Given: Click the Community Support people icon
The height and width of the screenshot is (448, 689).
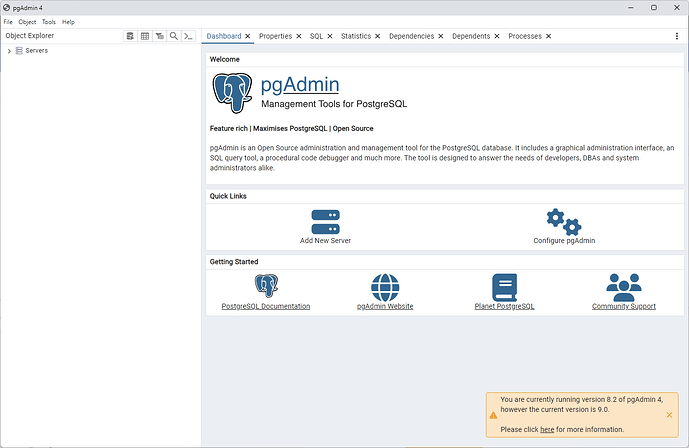Looking at the screenshot, I should 624,288.
